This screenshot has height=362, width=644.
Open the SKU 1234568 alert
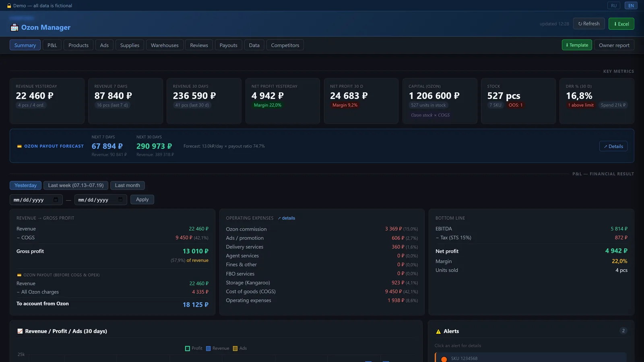[x=530, y=358]
